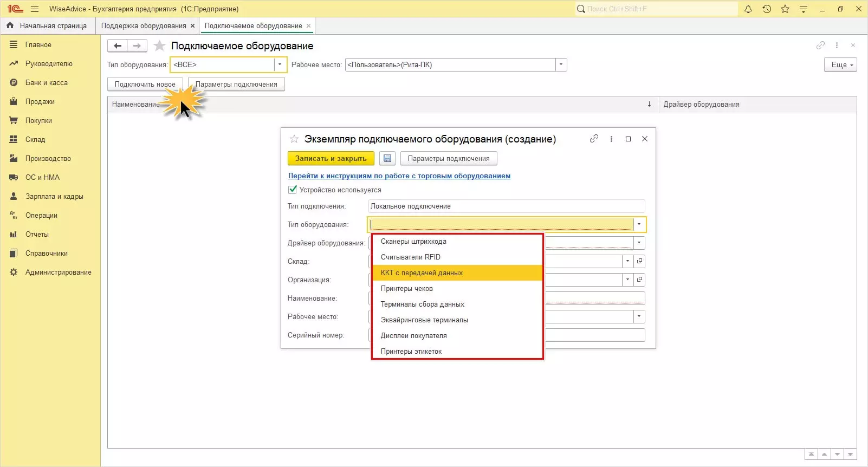Open the main hamburger menu
Viewport: 868px width, 467px height.
pos(35,9)
